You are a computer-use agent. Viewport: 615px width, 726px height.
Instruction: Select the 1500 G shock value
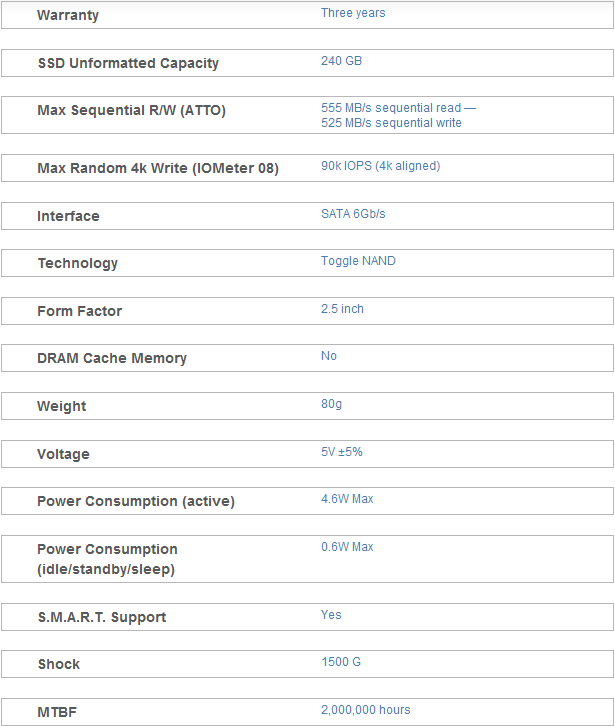pyautogui.click(x=341, y=662)
